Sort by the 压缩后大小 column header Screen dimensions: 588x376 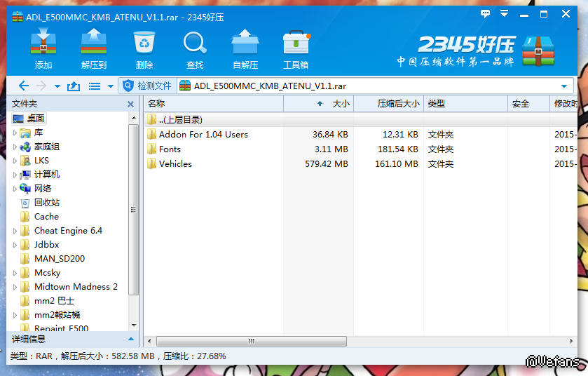pyautogui.click(x=388, y=104)
